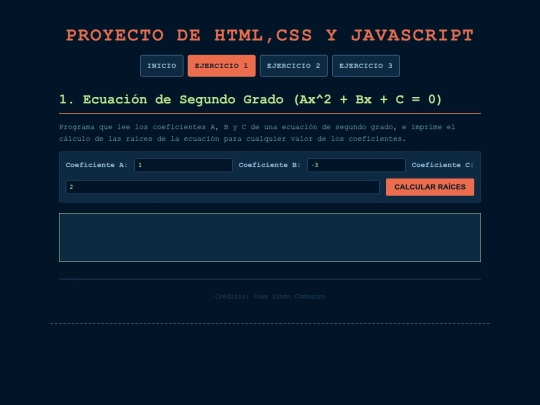Open the INICIO tab
The height and width of the screenshot is (405, 540).
162,66
